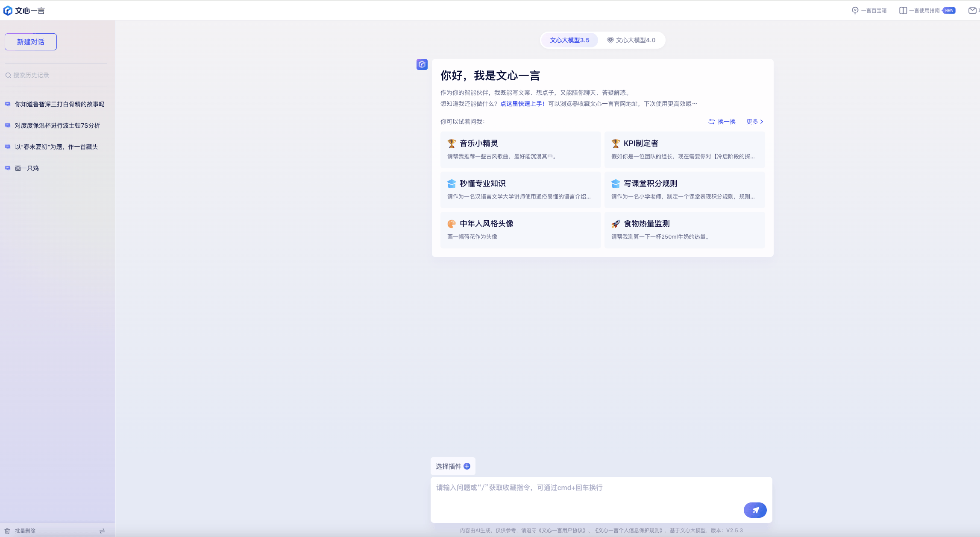Click the diamond icon of 文心大模型4.0
Image resolution: width=980 pixels, height=537 pixels.
(610, 40)
